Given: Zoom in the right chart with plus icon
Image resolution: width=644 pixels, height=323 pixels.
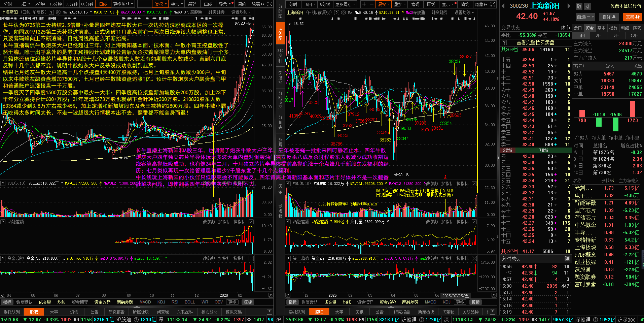Looking at the screenshot, I should pyautogui.click(x=364, y=4).
